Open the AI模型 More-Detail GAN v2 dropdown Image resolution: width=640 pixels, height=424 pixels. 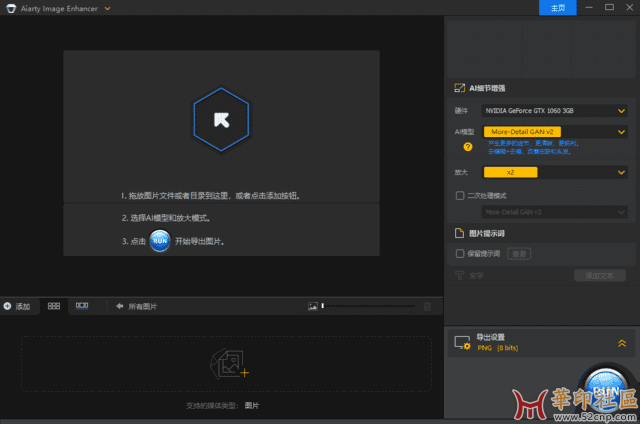click(x=554, y=131)
